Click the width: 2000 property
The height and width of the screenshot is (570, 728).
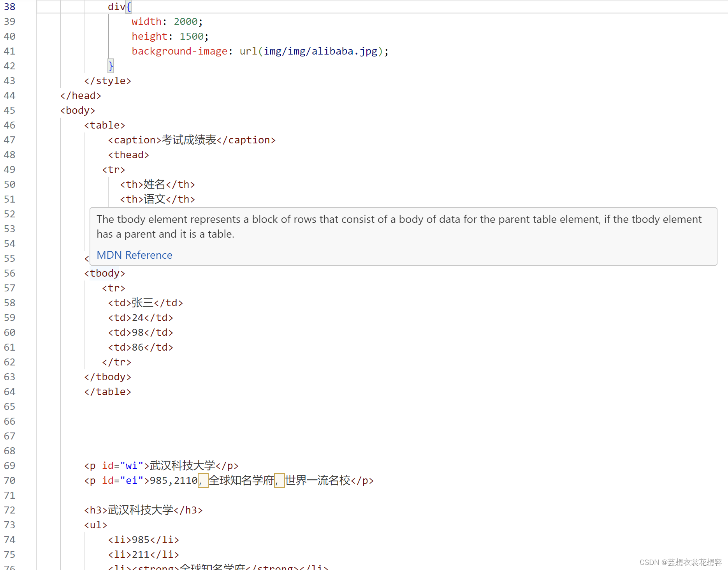pyautogui.click(x=167, y=21)
